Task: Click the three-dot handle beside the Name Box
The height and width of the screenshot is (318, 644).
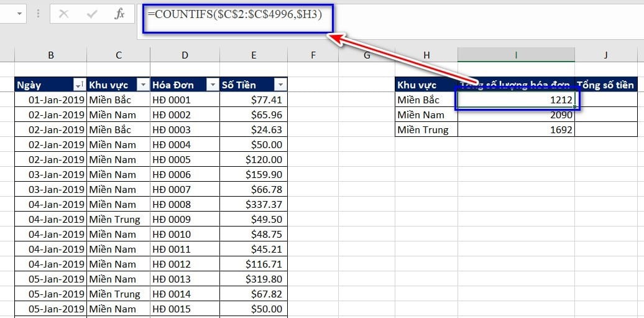Action: click(x=39, y=14)
